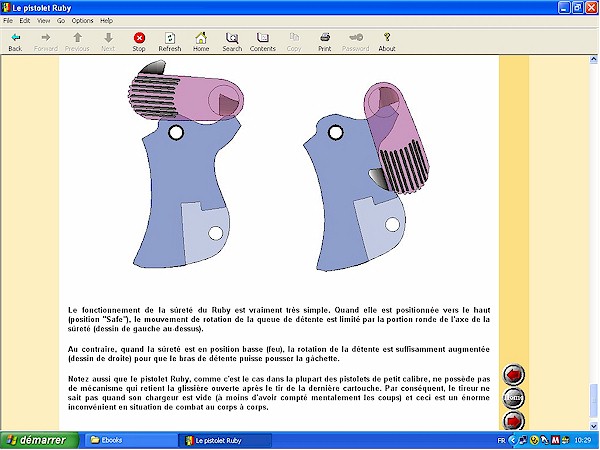
Task: Click the red right-arrow page navigation button
Action: point(513,421)
